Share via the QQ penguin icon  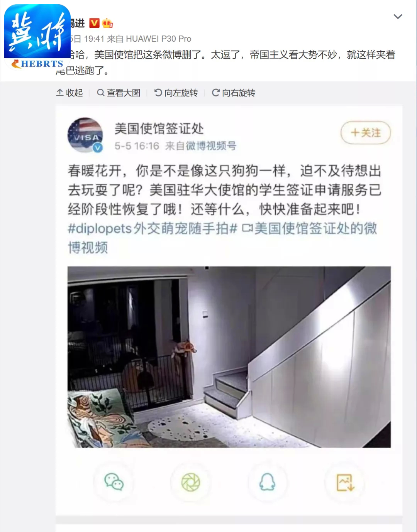click(267, 482)
